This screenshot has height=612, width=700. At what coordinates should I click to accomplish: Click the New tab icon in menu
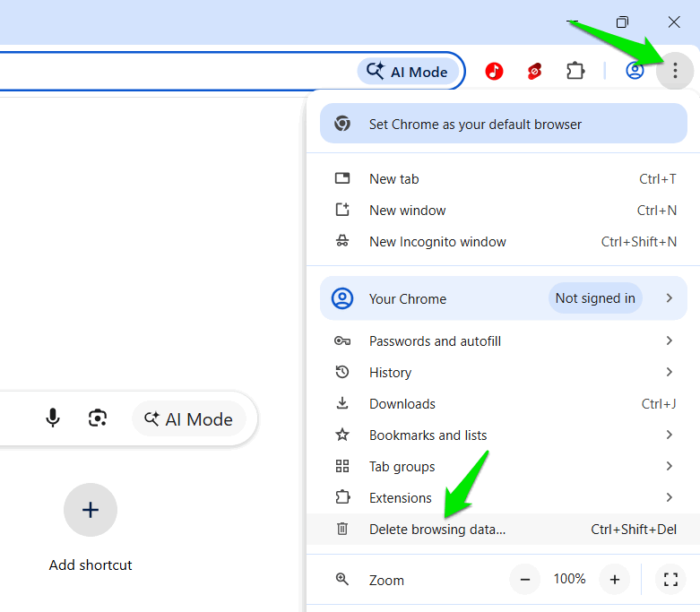click(342, 178)
